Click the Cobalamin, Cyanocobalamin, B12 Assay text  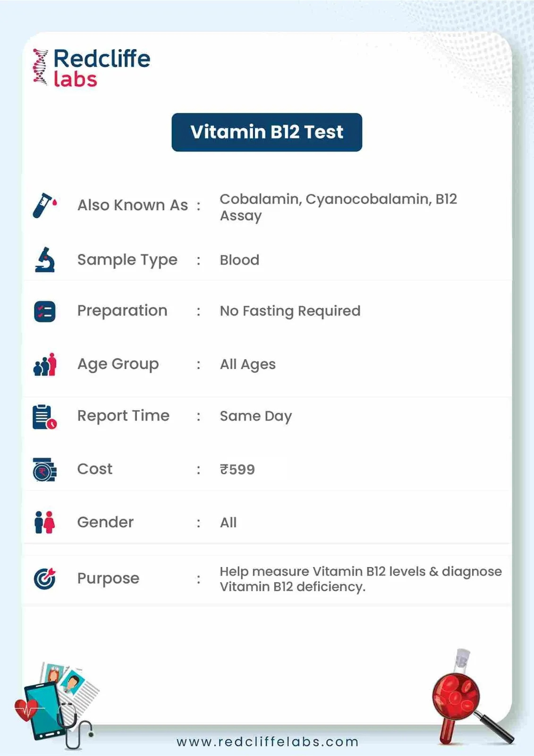339,207
